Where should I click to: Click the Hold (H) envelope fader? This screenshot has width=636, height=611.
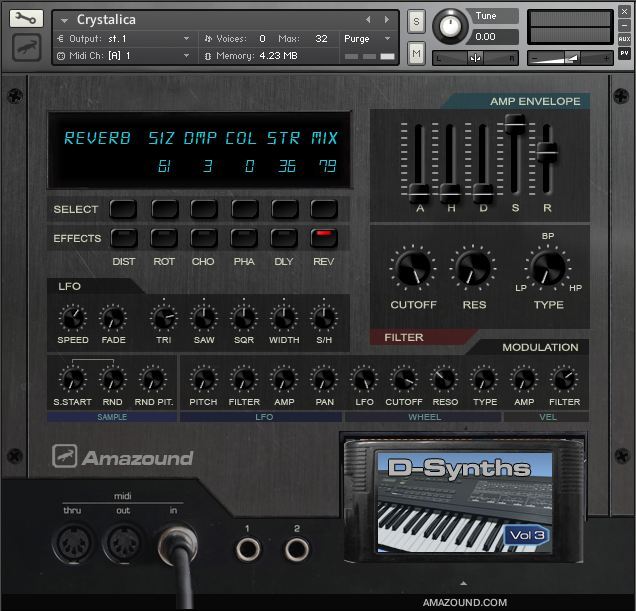[450, 192]
